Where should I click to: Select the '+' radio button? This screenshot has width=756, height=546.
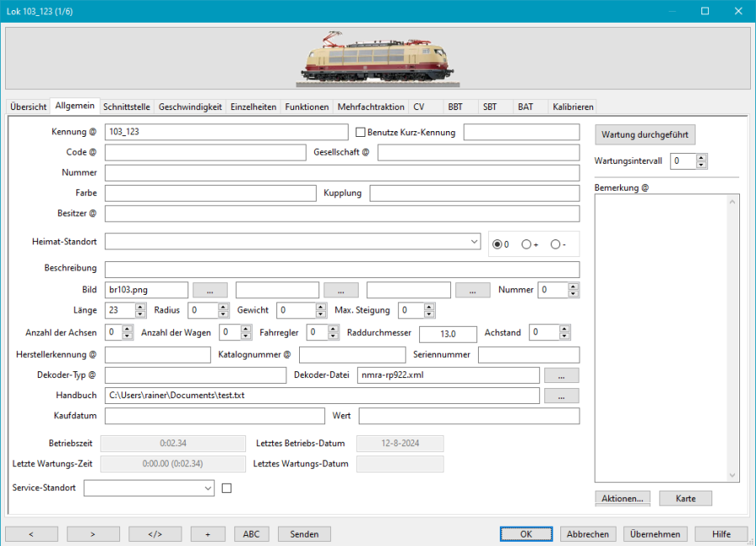point(527,244)
